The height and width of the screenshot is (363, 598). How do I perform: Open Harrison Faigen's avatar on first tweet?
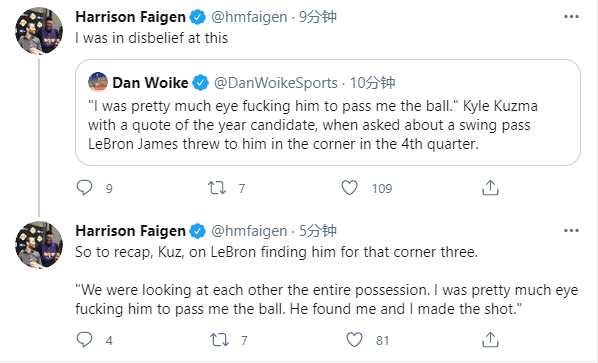[x=39, y=31]
